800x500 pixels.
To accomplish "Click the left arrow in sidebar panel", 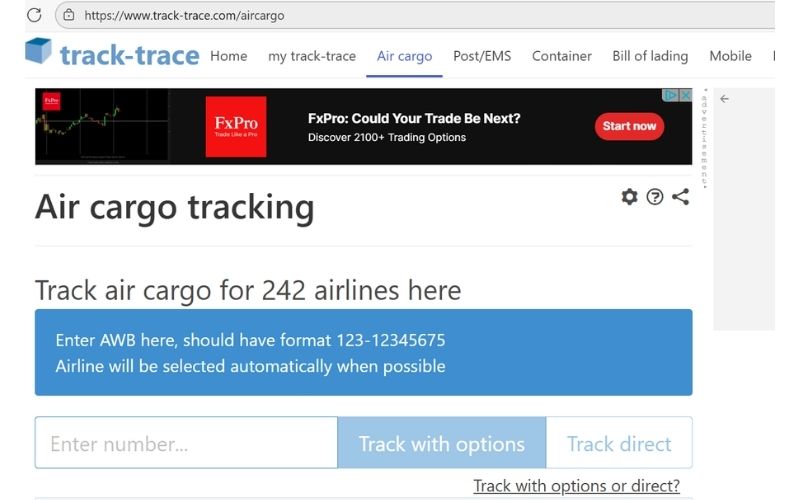I will pos(724,99).
